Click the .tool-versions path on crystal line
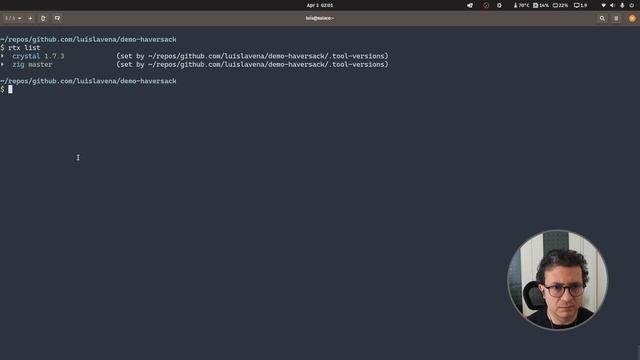Image resolution: width=640 pixels, height=360 pixels. coord(268,56)
